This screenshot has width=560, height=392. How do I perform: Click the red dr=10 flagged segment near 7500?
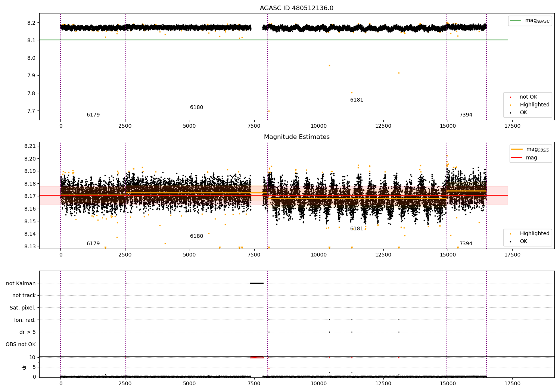tap(257, 357)
